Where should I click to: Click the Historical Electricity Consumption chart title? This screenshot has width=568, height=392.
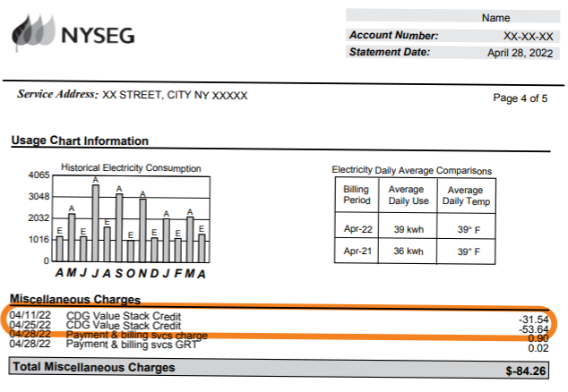[x=131, y=167]
